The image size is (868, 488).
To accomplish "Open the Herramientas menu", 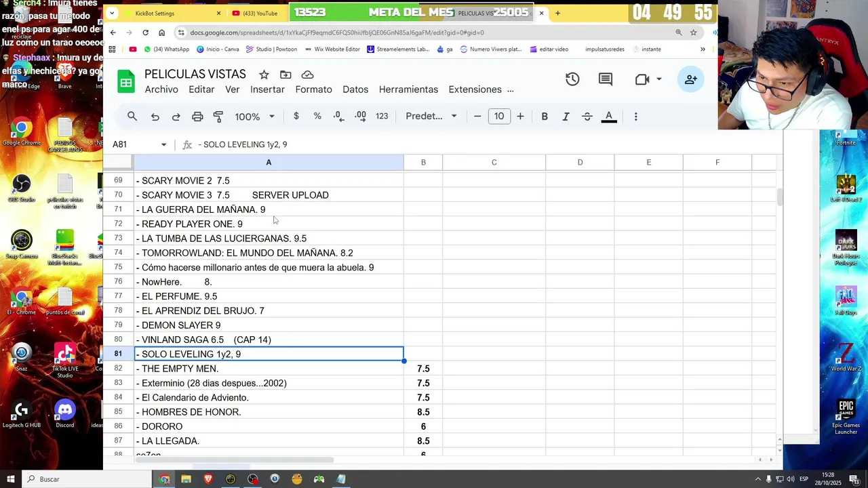I will point(408,89).
